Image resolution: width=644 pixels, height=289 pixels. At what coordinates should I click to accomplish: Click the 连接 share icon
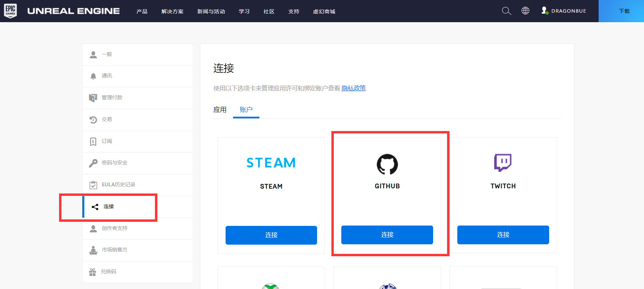pyautogui.click(x=95, y=207)
